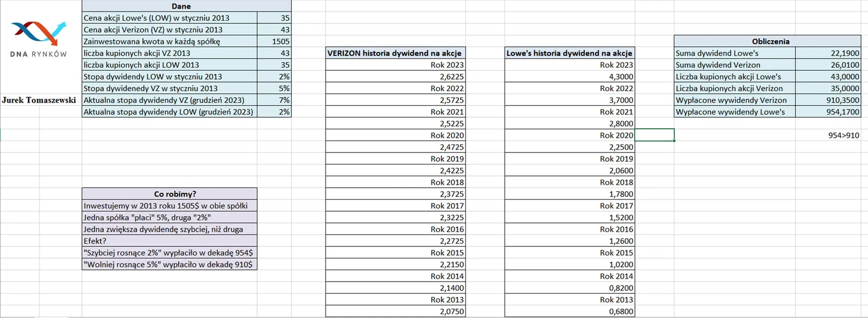The height and width of the screenshot is (318, 868).
Task: Click the "Szybciej rosnące 2%" 954$ row
Action: 170,253
